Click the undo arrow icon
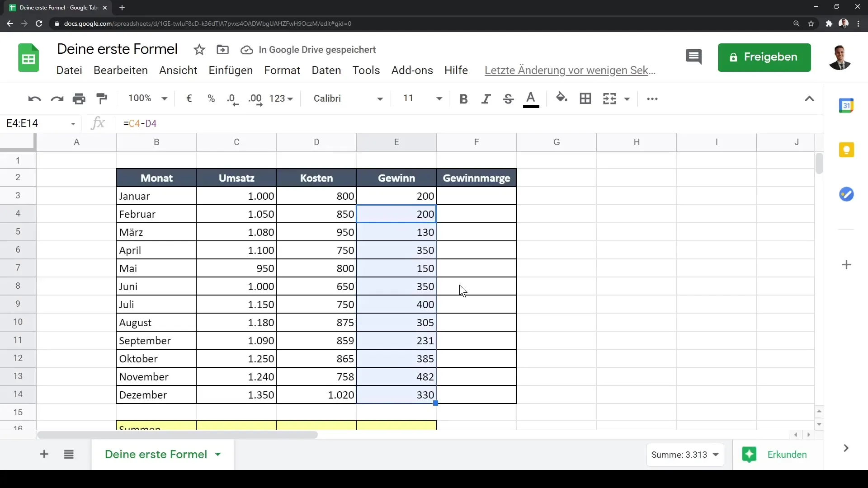 [34, 99]
